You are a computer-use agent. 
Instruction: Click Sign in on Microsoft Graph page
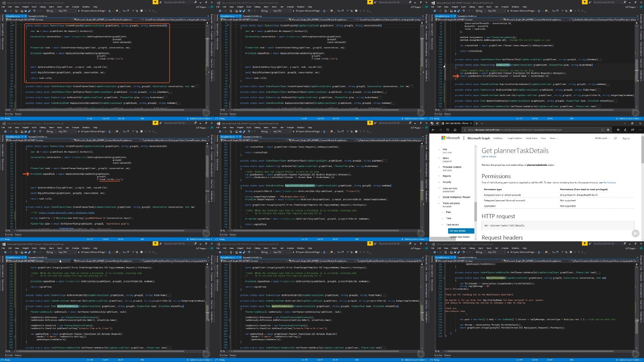click(x=626, y=138)
